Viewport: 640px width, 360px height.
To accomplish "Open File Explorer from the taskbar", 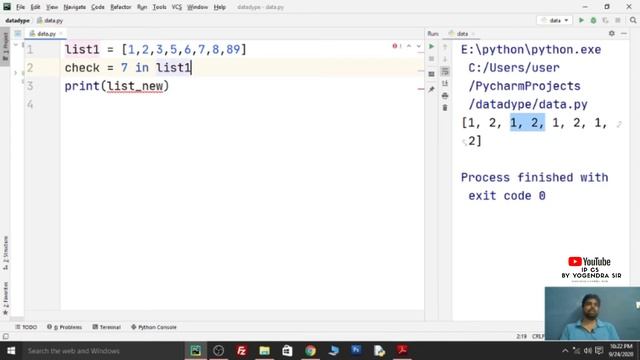I will pyautogui.click(x=264, y=351).
